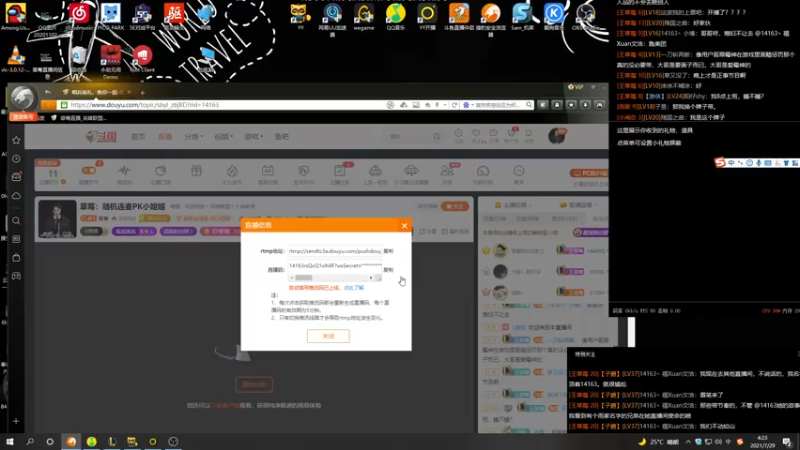Screen dimensions: 800x450
Task: Open the blue learn-more link in dialog
Action: click(x=354, y=288)
